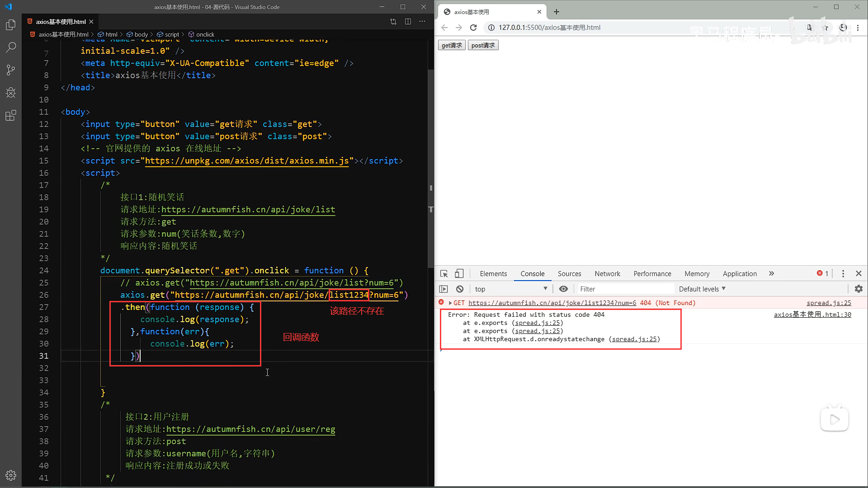Open DevTools customize menu
Screen dimensions: 868x488
843,273
